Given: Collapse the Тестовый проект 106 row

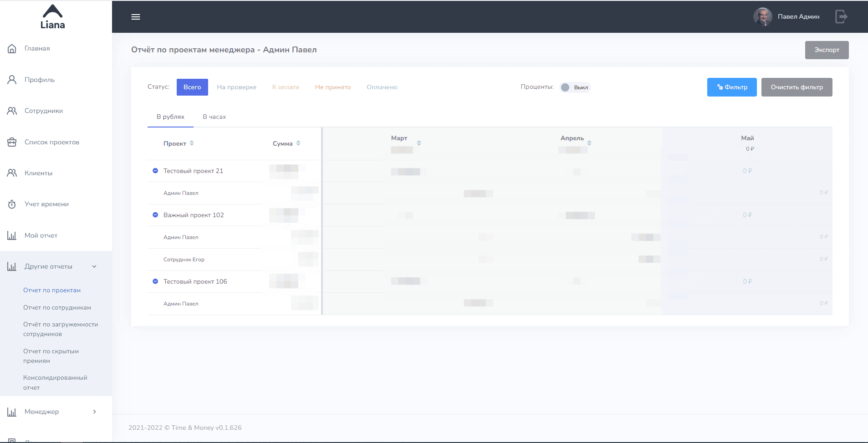Looking at the screenshot, I should coord(155,281).
